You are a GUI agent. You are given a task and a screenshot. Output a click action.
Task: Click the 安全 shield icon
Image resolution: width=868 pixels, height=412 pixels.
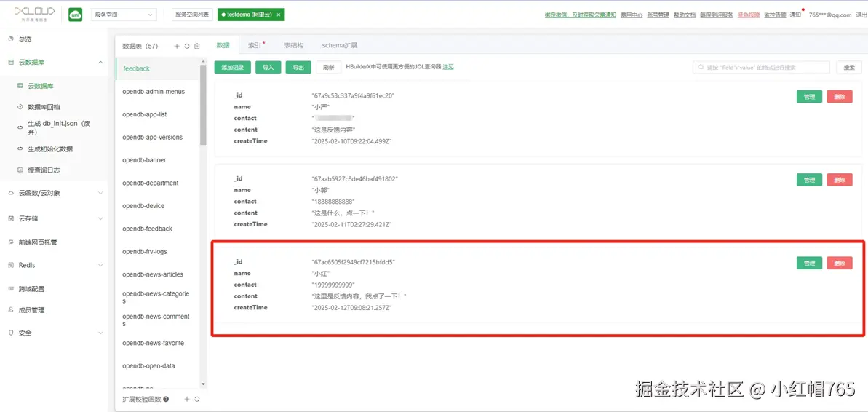tap(10, 333)
